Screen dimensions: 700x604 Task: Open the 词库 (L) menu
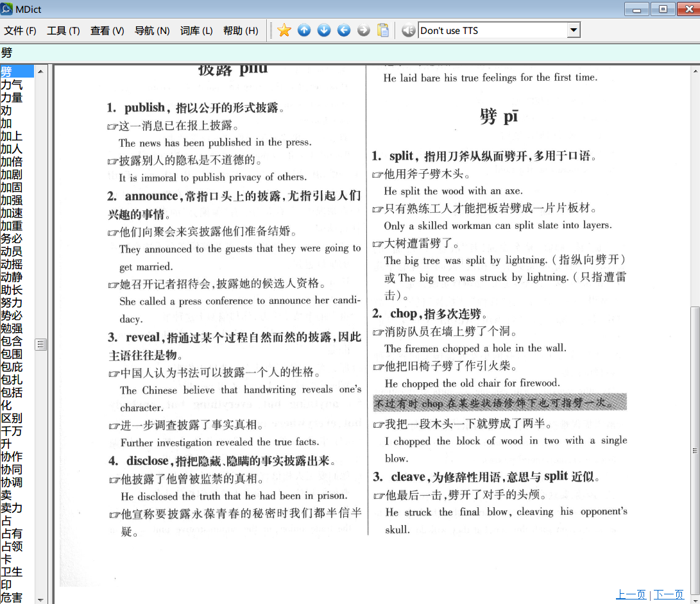[196, 31]
